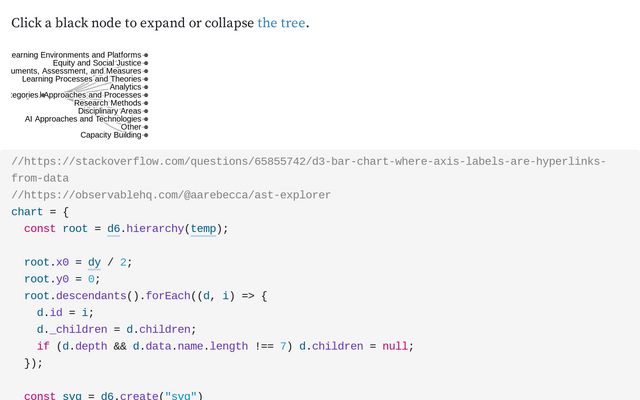The image size is (640, 400).
Task: Expand the Equity and Social Justice node
Action: click(146, 63)
